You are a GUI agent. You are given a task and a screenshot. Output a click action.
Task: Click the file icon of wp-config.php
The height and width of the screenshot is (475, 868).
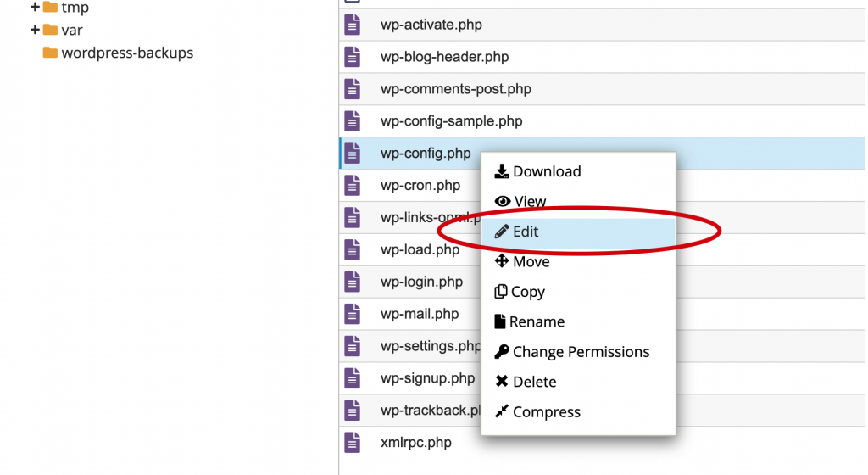click(352, 153)
